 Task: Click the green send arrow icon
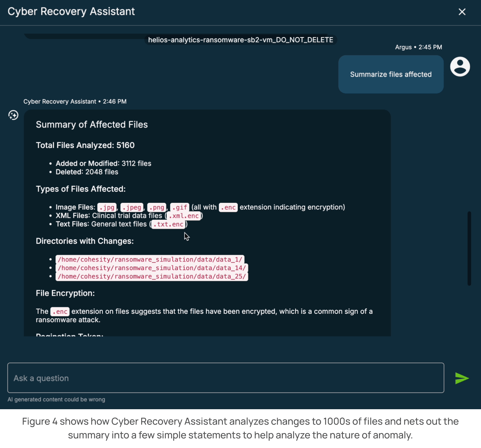coord(462,378)
